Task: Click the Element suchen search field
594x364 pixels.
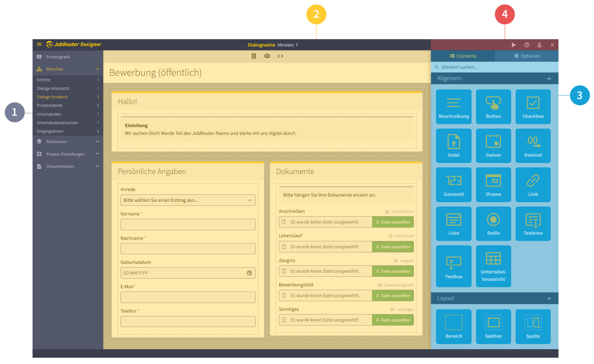Action: [496, 67]
